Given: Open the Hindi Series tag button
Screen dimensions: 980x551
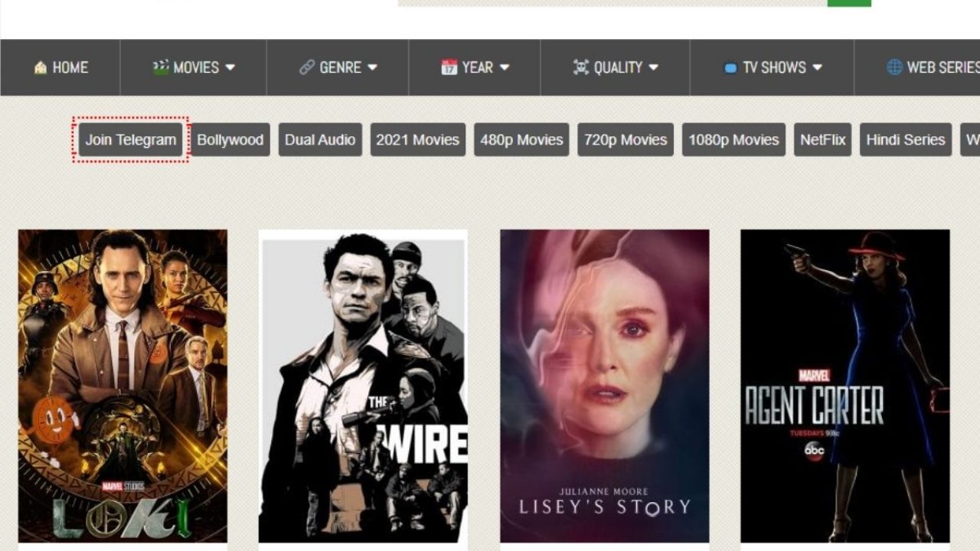Looking at the screenshot, I should point(906,140).
